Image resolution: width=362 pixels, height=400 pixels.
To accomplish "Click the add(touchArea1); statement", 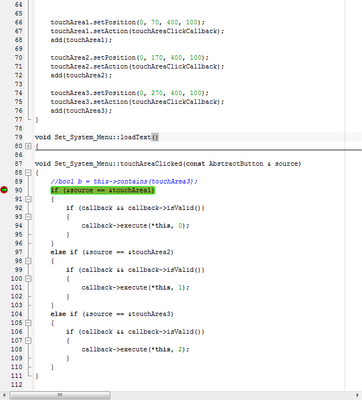I will [x=81, y=40].
